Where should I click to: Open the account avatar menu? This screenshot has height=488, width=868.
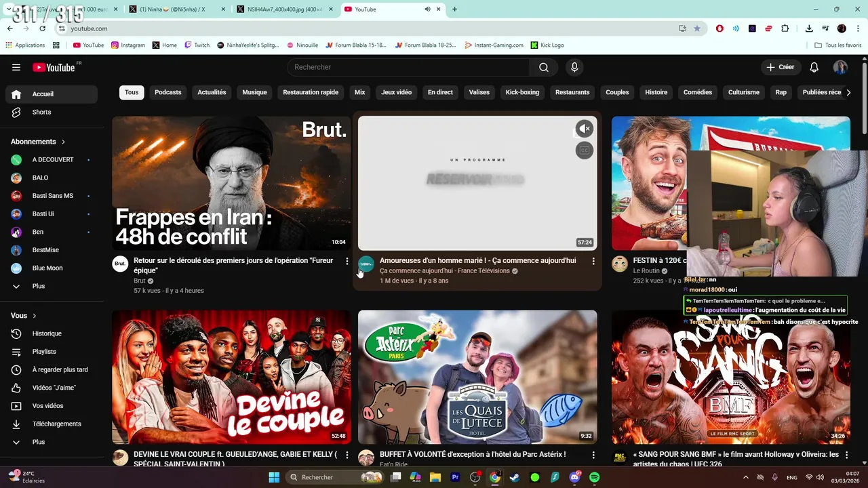coord(840,67)
